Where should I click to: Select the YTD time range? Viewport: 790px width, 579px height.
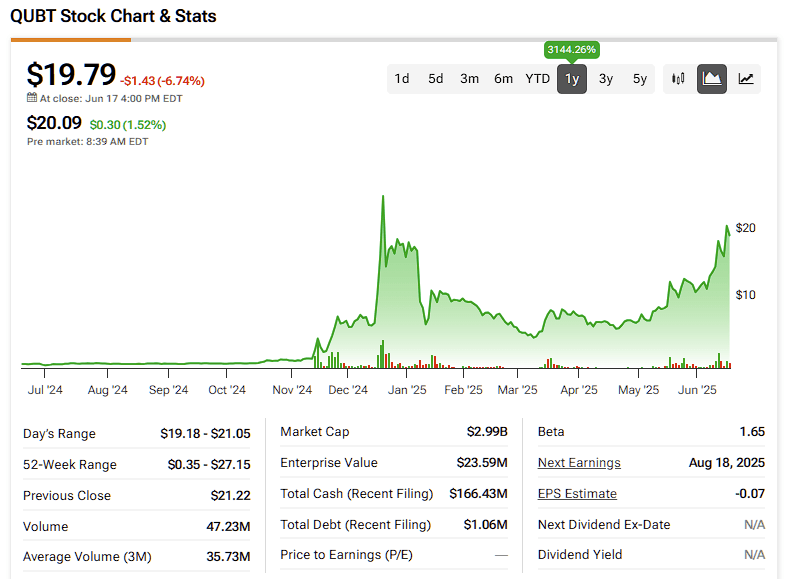[538, 79]
